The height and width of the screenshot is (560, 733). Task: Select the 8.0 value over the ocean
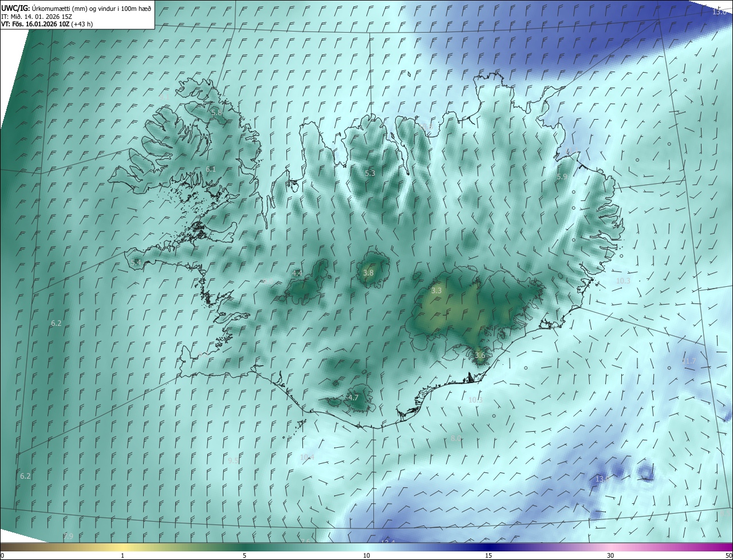tap(456, 439)
